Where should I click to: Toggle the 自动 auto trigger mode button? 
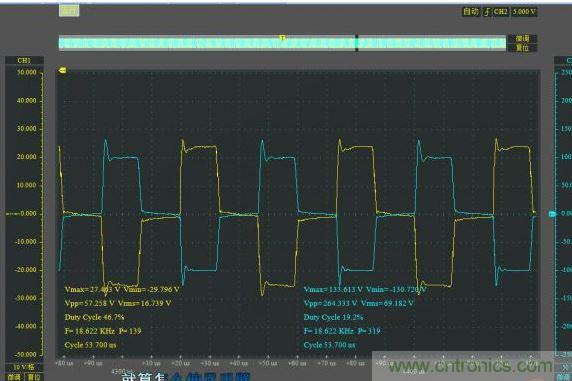(x=471, y=12)
